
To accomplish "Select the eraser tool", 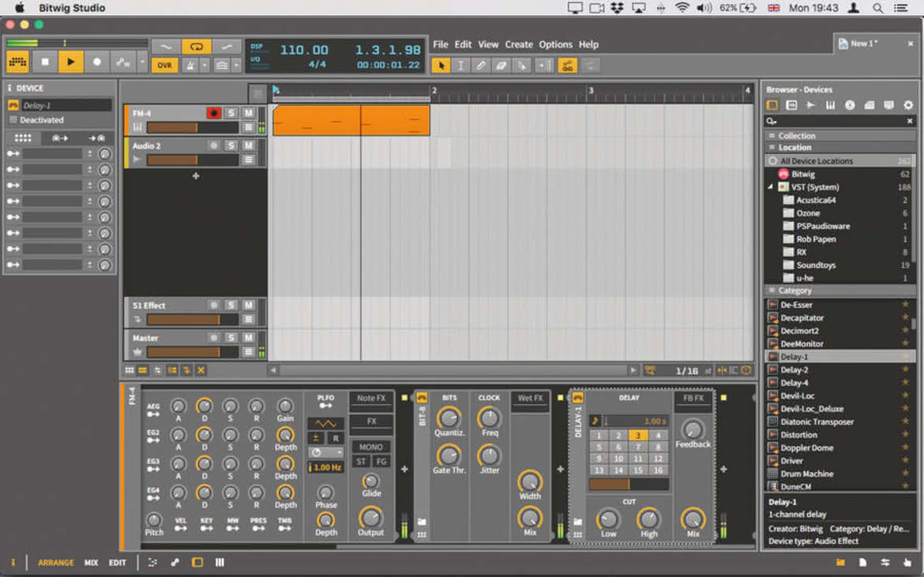I will 501,66.
